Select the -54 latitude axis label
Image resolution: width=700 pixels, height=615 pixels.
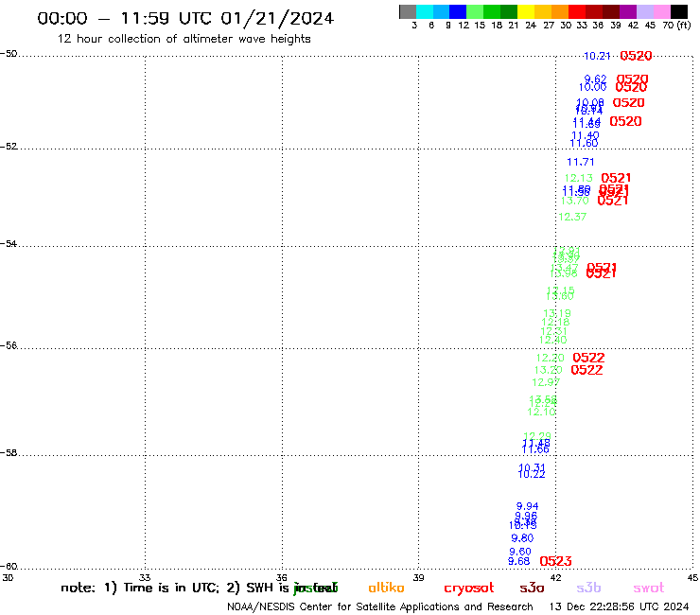coord(9,244)
